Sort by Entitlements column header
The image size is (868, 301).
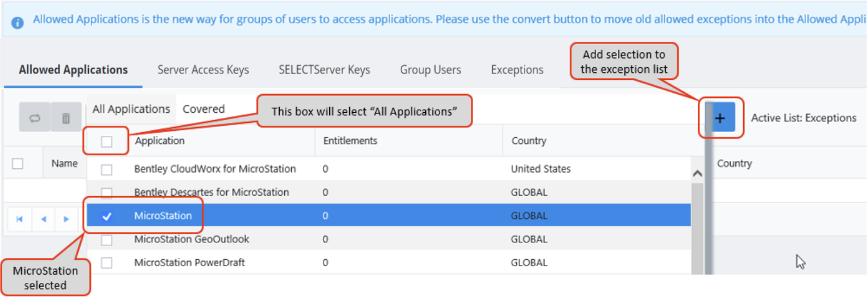tap(350, 141)
